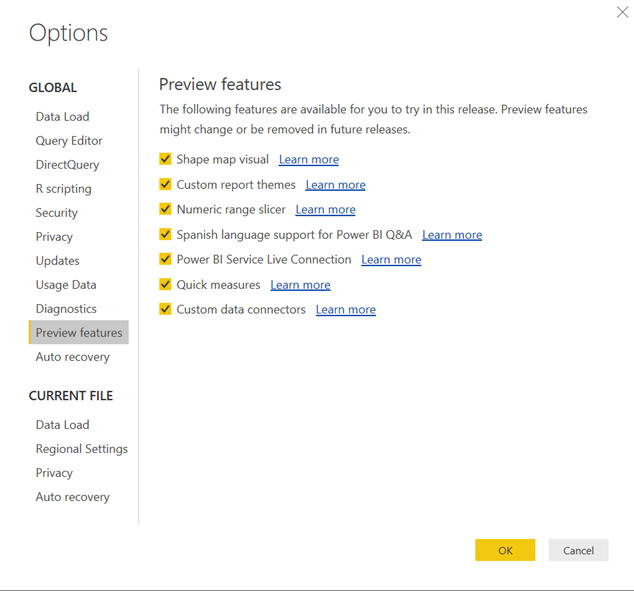
Task: Uncheck Power BI Service Live Connection
Action: (x=165, y=259)
